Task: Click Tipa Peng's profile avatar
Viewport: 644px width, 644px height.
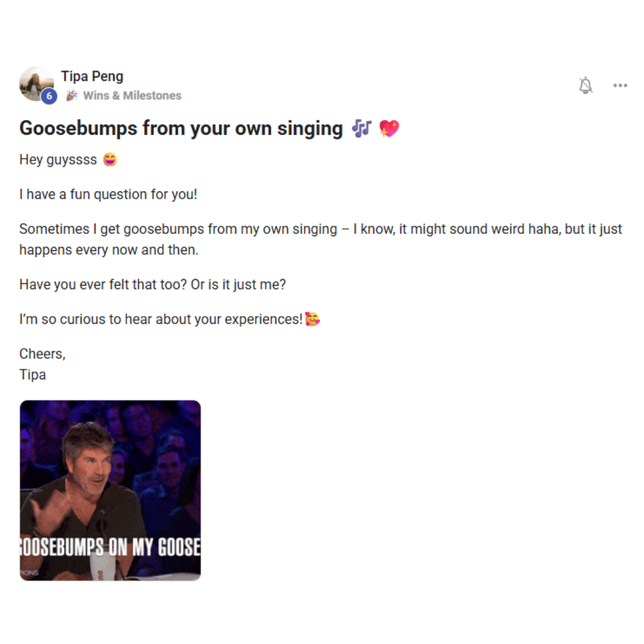Action: point(36,83)
